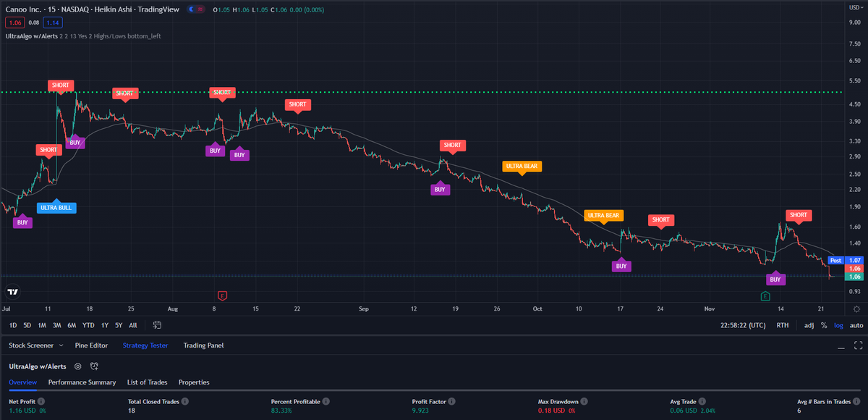Set chart range to 1D
Image resolution: width=868 pixels, height=420 pixels.
coord(13,325)
